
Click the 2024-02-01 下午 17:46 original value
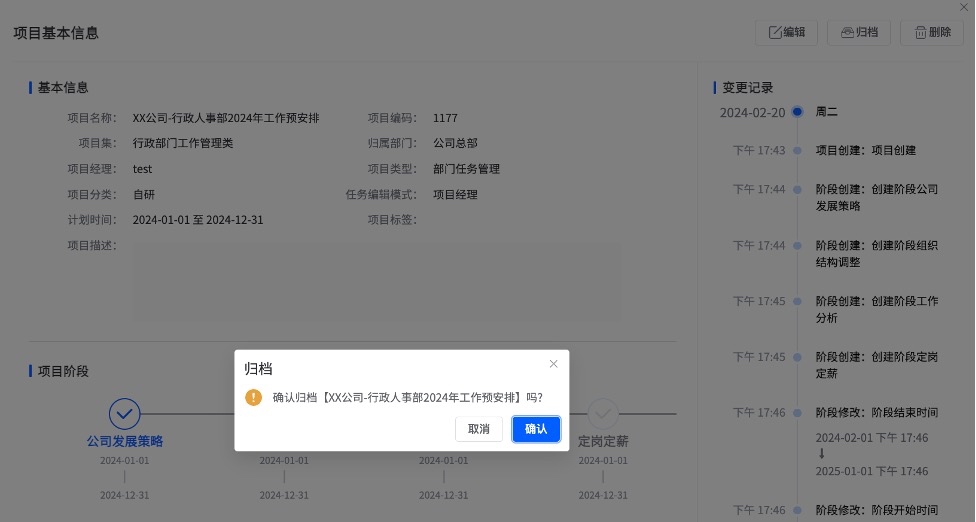(x=871, y=438)
